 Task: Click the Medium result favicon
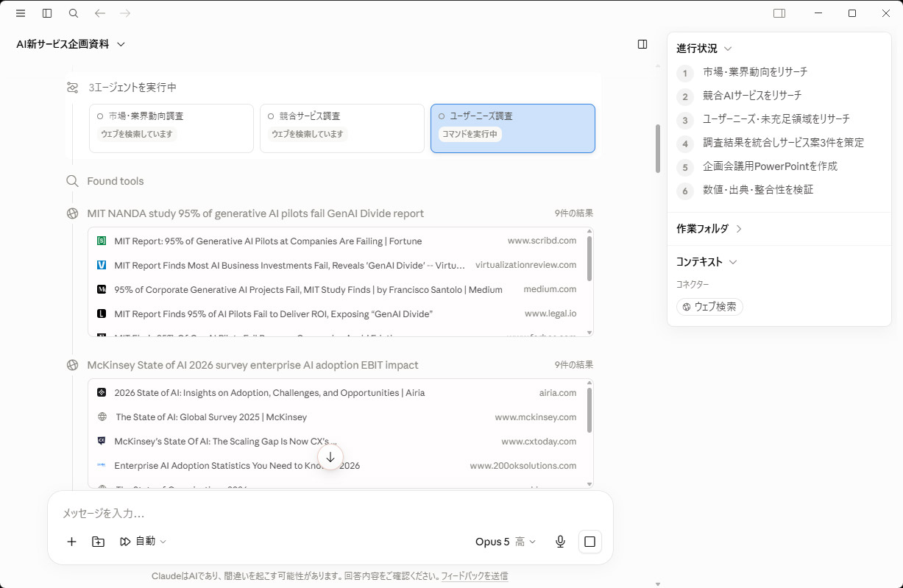pos(102,290)
